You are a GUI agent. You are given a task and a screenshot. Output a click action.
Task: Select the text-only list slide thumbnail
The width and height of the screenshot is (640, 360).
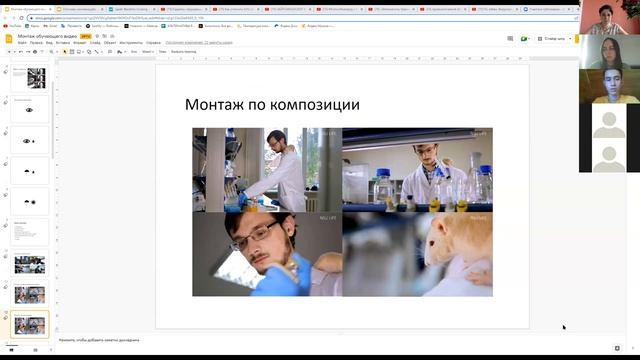(x=30, y=232)
